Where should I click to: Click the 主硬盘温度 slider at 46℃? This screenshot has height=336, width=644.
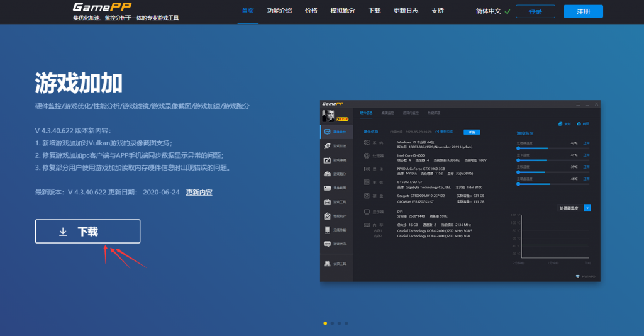[553, 184]
